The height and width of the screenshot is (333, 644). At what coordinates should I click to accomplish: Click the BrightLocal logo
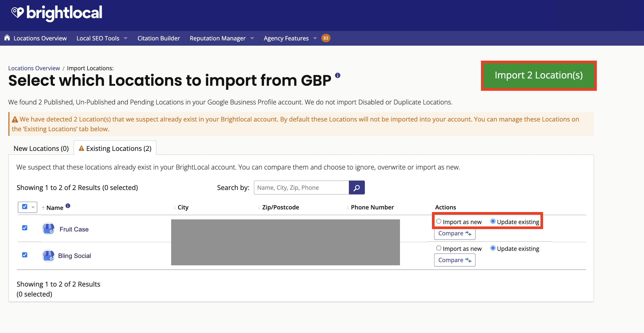[x=57, y=13]
